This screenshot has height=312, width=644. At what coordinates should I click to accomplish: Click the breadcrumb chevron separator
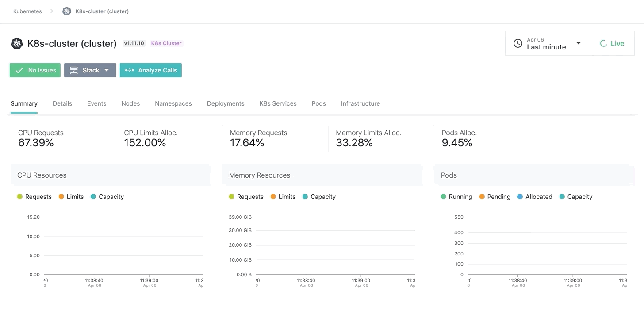(x=52, y=11)
